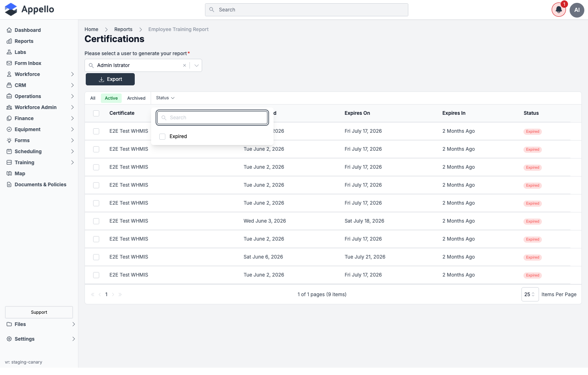Click the Map icon in sidebar
This screenshot has height=375, width=588.
(x=9, y=174)
